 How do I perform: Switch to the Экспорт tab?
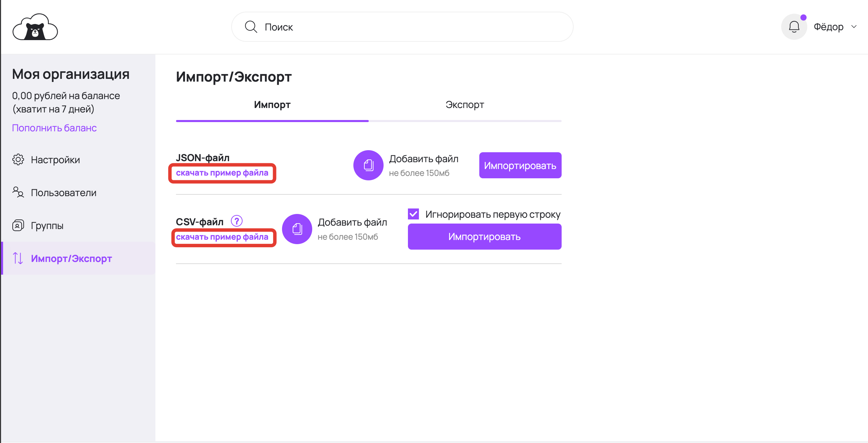(x=465, y=105)
